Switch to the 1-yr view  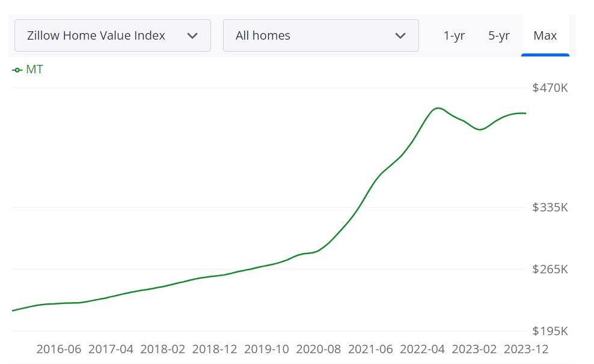454,35
